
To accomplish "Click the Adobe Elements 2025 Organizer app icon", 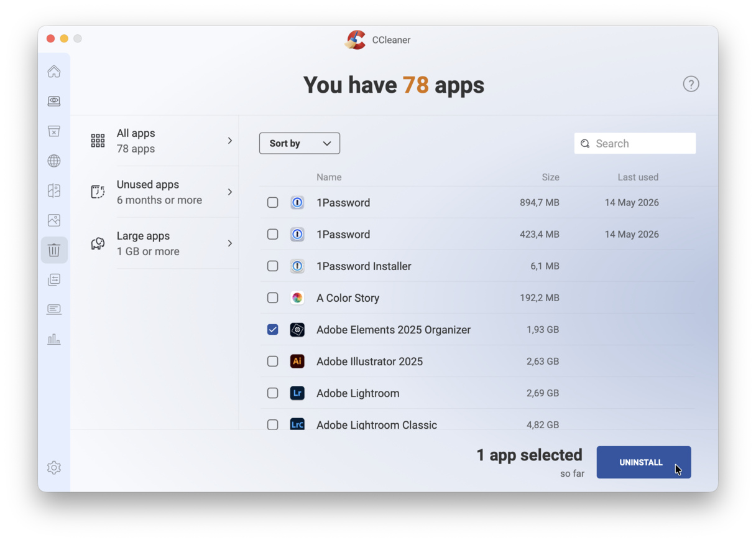I will [297, 329].
